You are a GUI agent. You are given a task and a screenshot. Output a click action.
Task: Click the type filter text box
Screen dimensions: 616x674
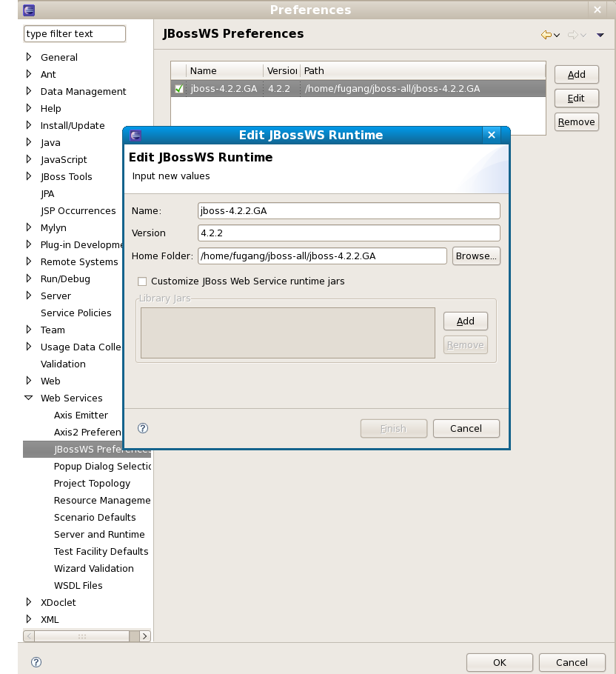[x=75, y=33]
